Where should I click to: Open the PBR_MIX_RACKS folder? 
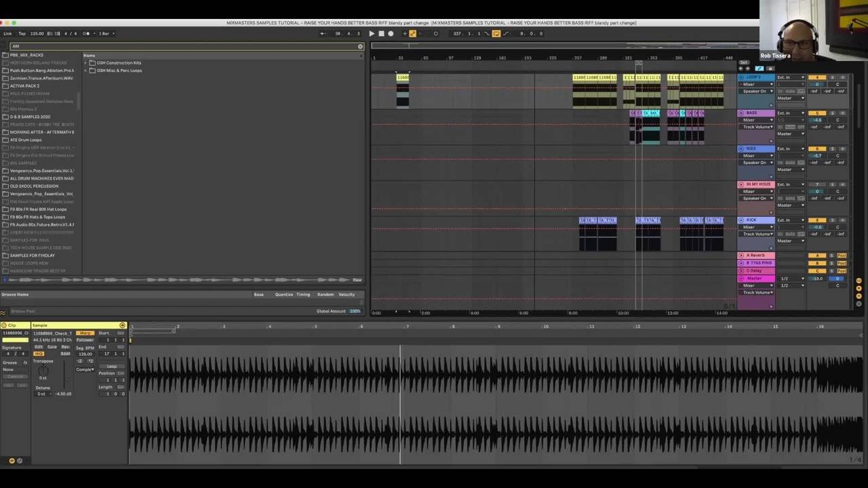click(26, 55)
